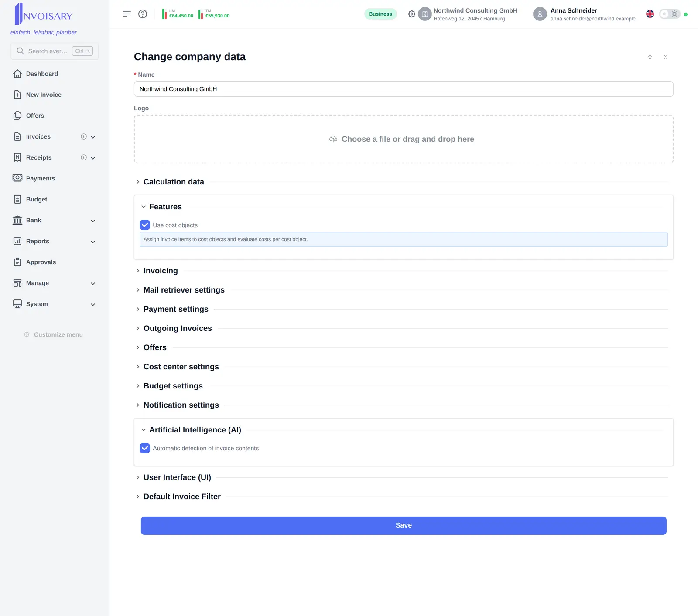Image resolution: width=698 pixels, height=616 pixels.
Task: Click the Customize menu gear icon
Action: pyautogui.click(x=27, y=334)
